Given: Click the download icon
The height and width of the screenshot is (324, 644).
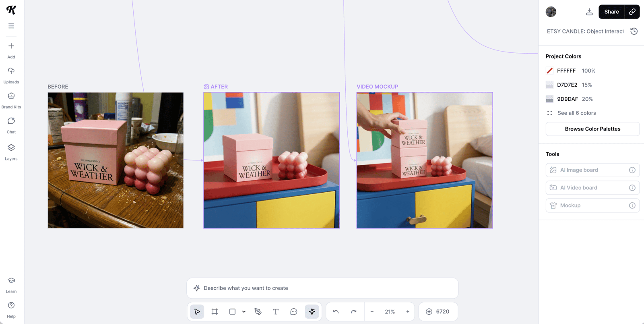Looking at the screenshot, I should [589, 12].
